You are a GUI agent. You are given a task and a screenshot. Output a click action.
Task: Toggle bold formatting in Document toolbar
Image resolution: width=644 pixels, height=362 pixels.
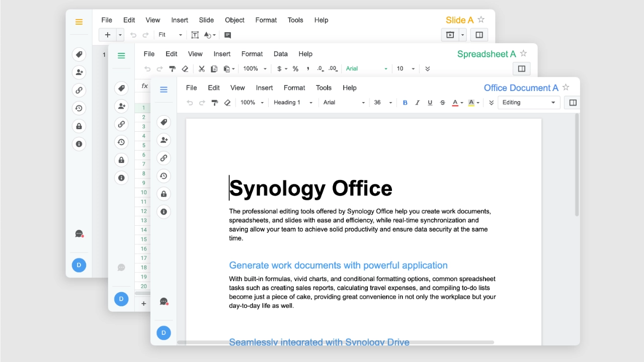coord(405,103)
